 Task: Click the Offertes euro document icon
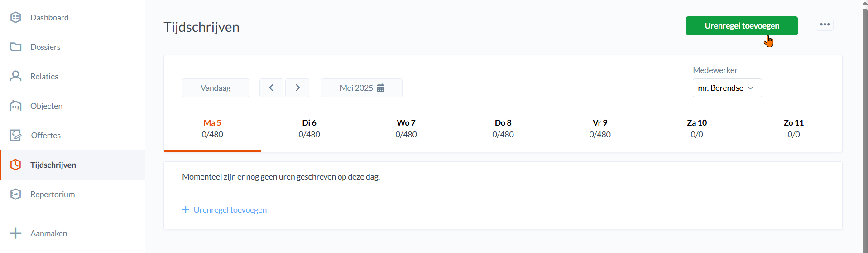click(x=16, y=135)
